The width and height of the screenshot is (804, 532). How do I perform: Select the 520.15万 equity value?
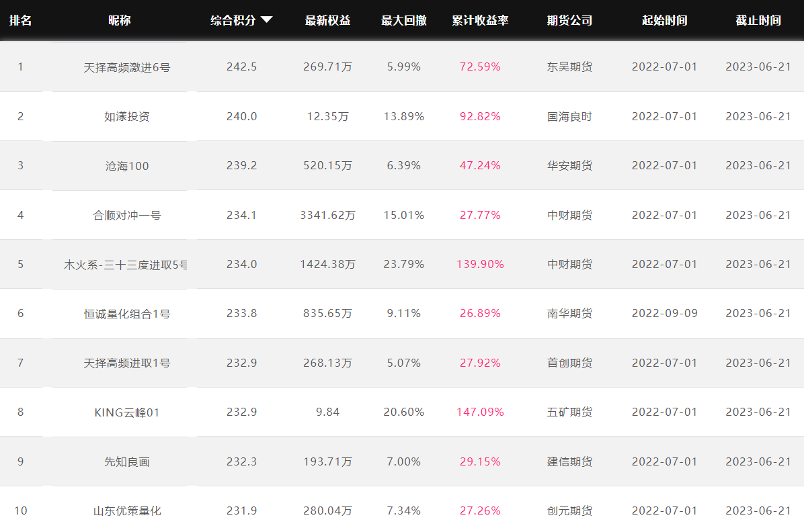click(x=327, y=165)
